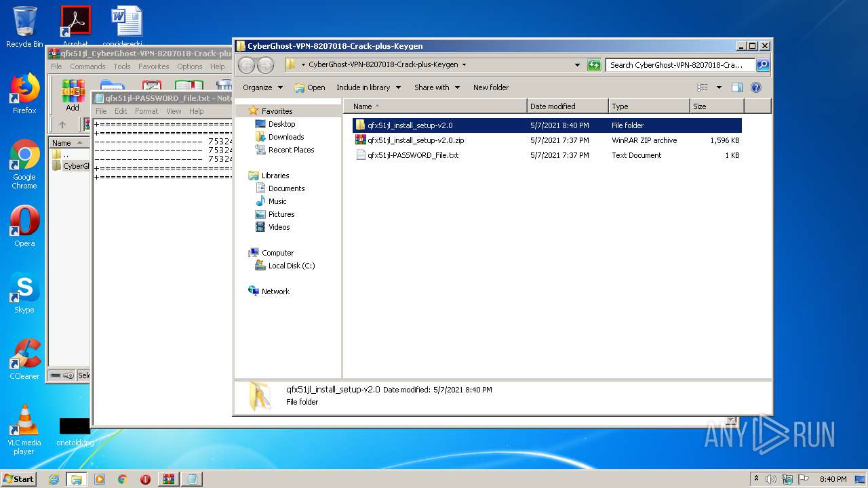Show hidden system tray icons arrow
868x488 pixels.
pyautogui.click(x=756, y=479)
